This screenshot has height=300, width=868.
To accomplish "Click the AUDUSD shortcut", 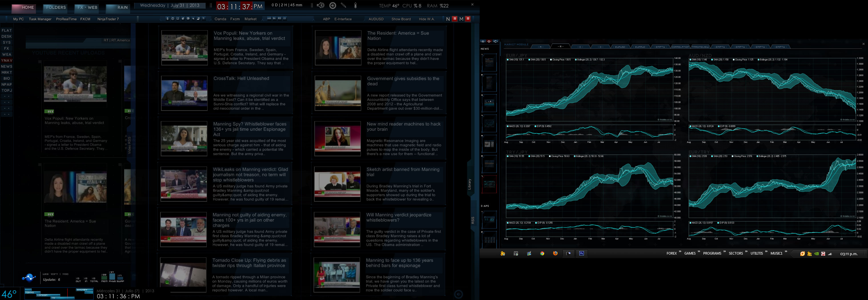I will click(376, 19).
